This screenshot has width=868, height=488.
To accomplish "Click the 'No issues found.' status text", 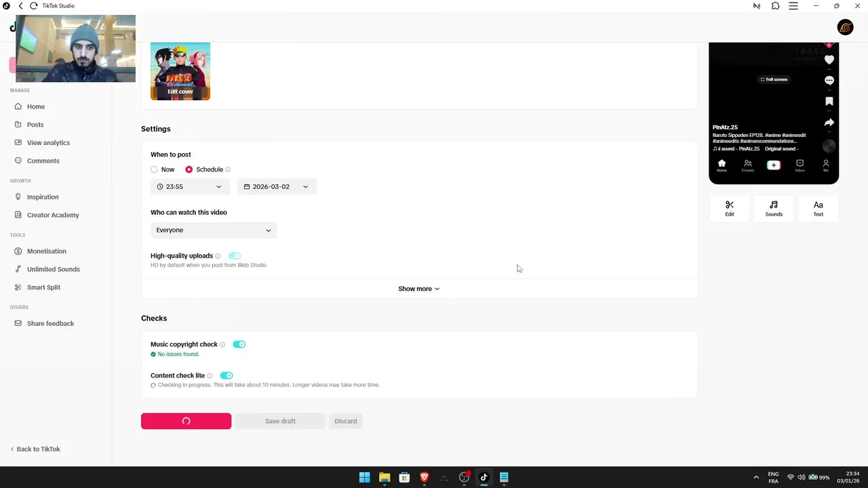I will click(178, 354).
